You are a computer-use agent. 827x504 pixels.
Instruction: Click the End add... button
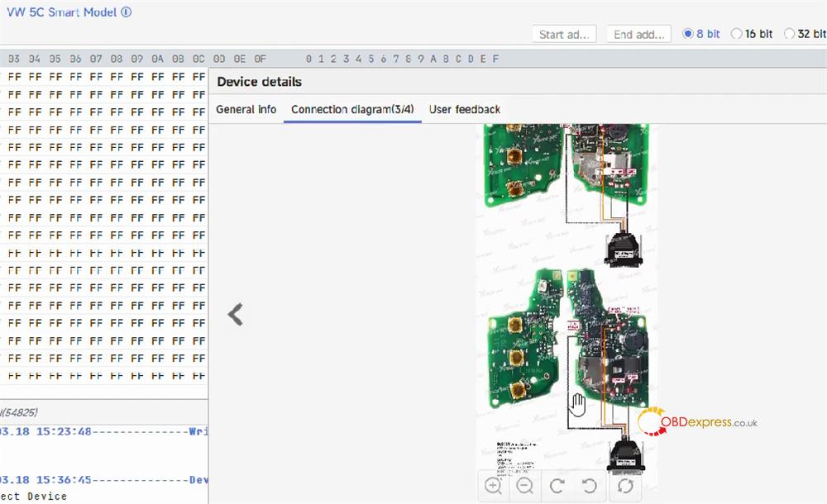(638, 34)
